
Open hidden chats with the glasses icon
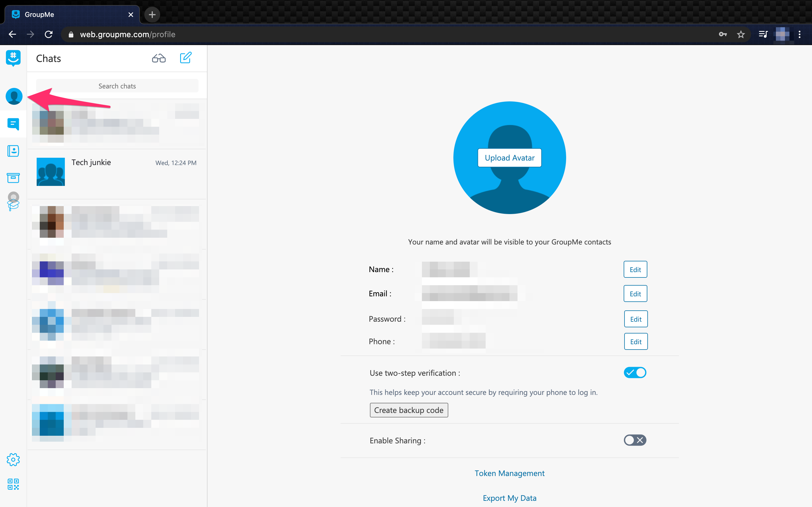(x=158, y=58)
